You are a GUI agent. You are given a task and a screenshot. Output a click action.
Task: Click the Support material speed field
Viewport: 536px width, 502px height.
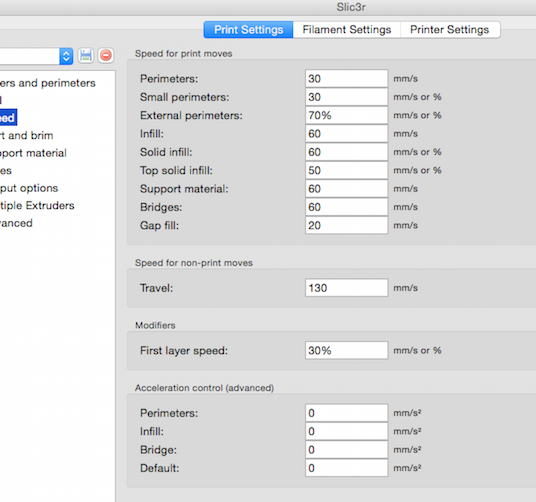tap(347, 189)
